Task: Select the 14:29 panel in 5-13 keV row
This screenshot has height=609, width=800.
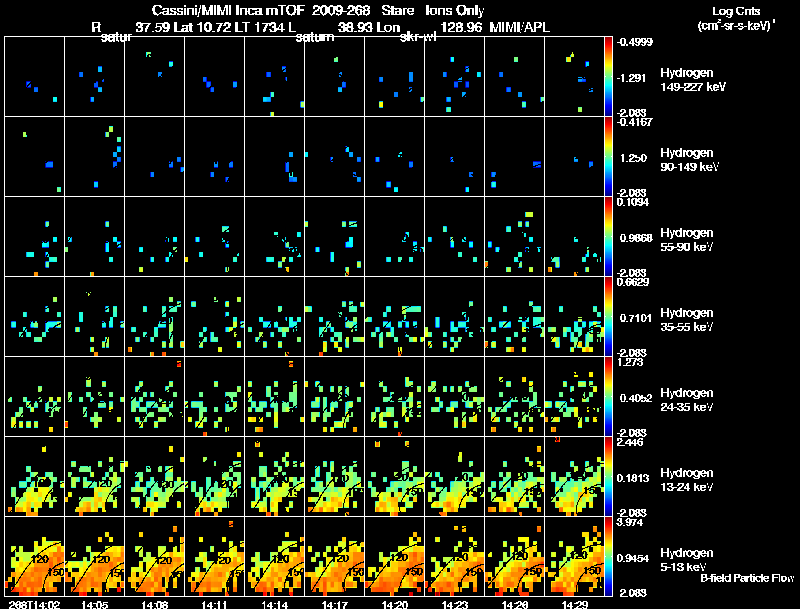Action: click(x=574, y=556)
